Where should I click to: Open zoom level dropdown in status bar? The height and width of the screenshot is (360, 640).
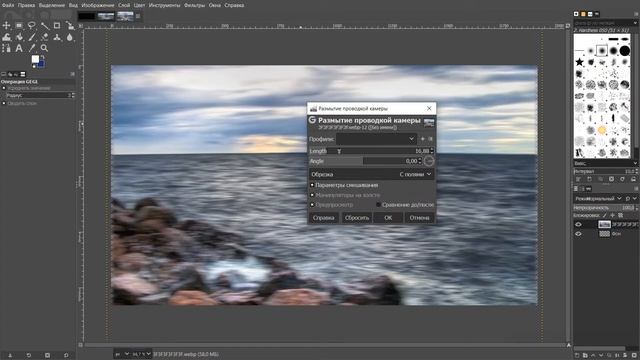[x=141, y=354]
